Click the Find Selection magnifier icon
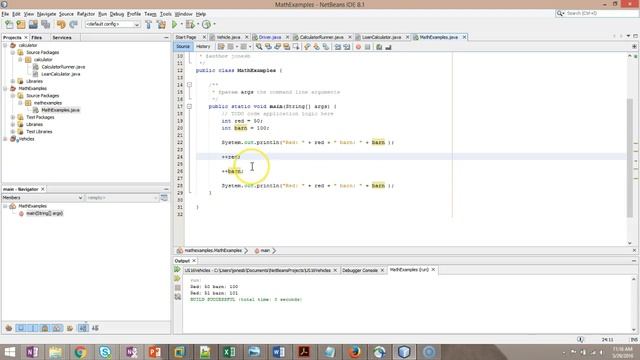Screen dimensions: 640x360 point(259,47)
